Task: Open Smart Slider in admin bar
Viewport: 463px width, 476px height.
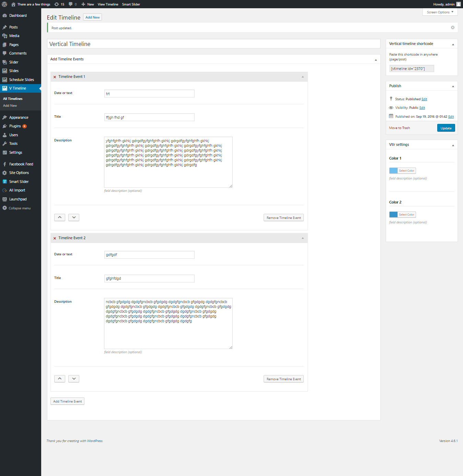Action: pyautogui.click(x=131, y=4)
